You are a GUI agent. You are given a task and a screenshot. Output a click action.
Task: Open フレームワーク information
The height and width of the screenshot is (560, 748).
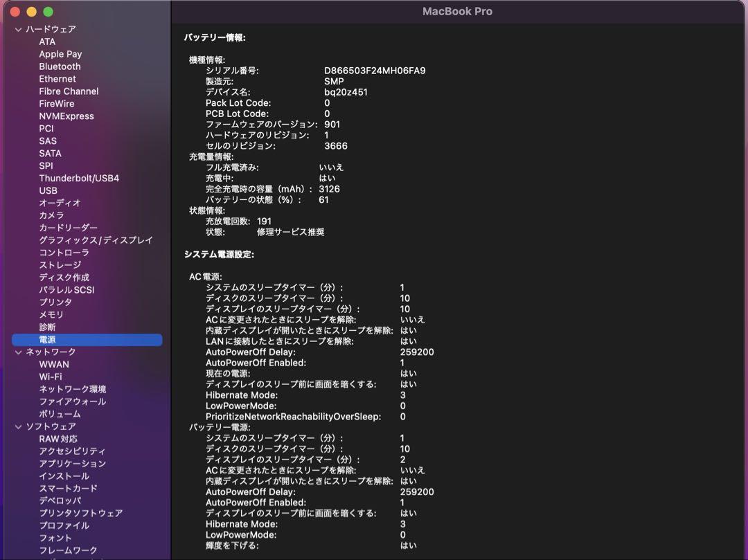tap(68, 550)
